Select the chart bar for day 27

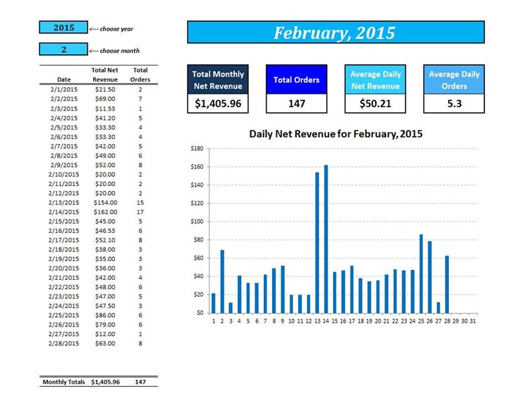click(x=438, y=307)
